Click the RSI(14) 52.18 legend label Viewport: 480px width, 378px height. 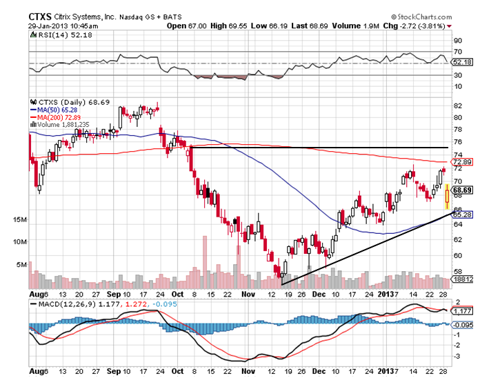pyautogui.click(x=65, y=35)
